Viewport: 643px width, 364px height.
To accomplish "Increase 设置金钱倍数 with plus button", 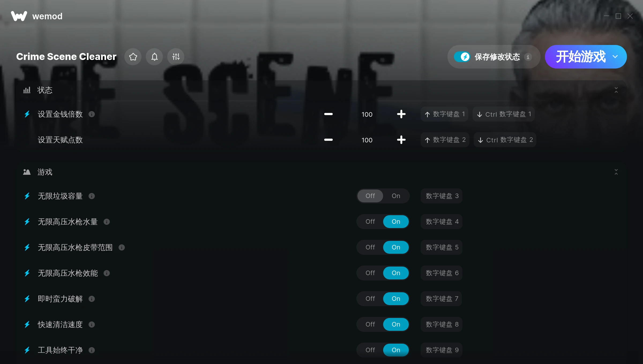I will 401,114.
